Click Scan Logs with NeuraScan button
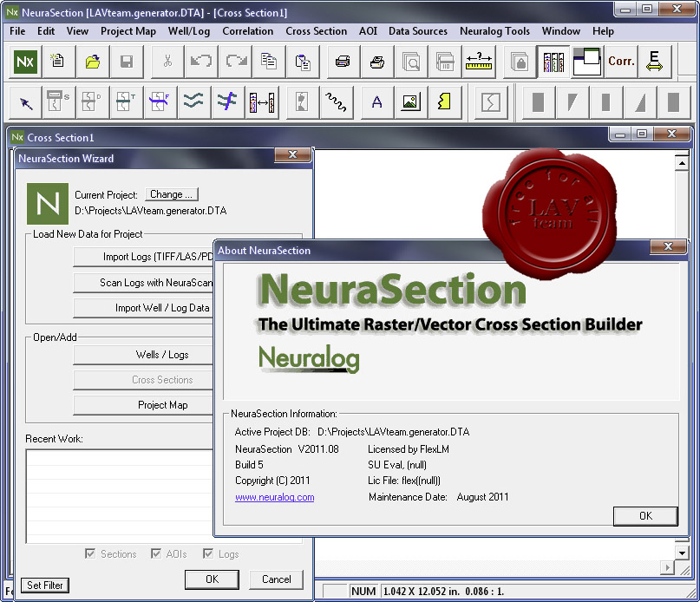700x602 pixels. [x=143, y=283]
